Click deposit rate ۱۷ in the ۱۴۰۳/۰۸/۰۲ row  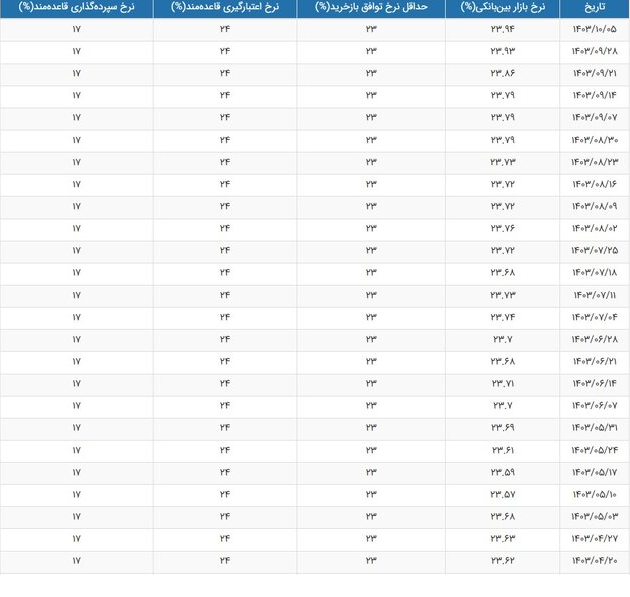76,228
